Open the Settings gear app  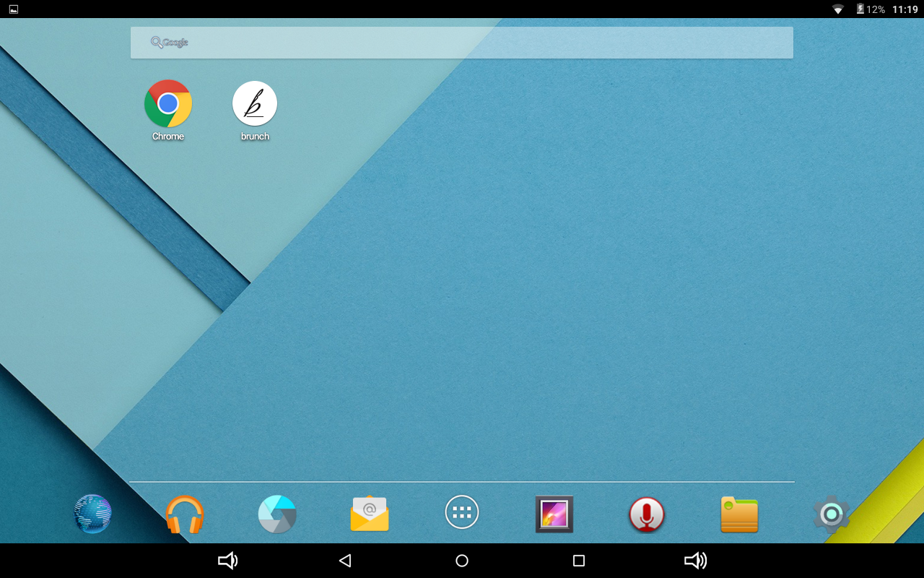[831, 514]
